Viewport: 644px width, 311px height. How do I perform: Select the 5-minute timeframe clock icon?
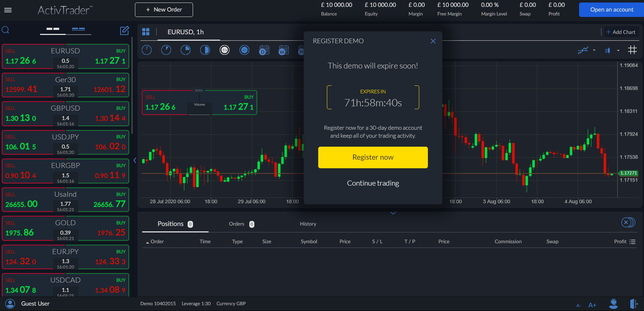coord(166,50)
